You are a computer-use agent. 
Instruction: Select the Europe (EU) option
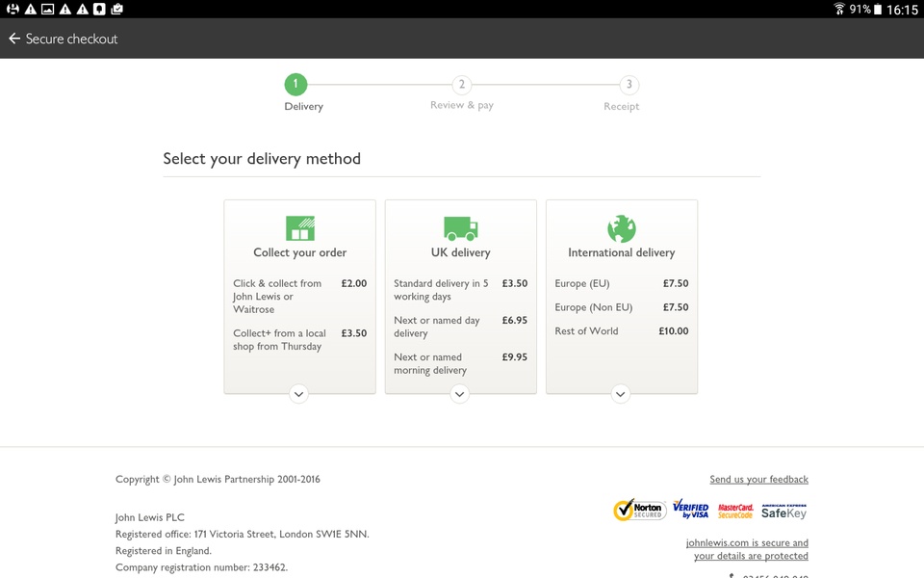[582, 283]
